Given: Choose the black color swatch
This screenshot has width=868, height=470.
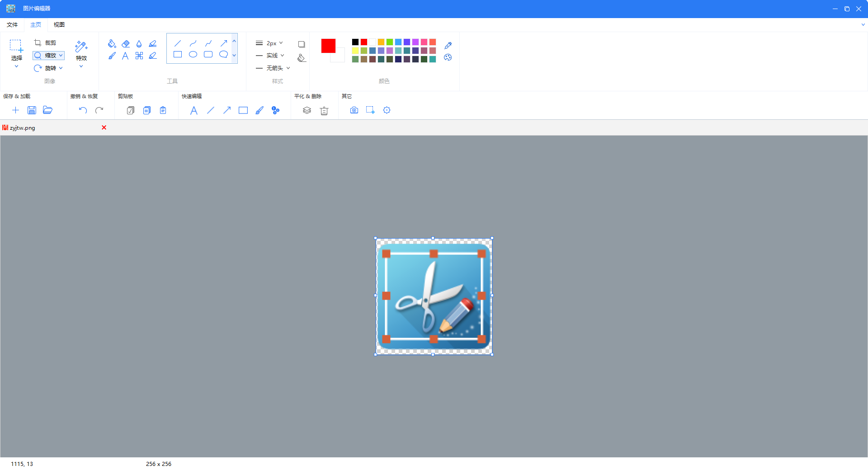Looking at the screenshot, I should pos(355,42).
